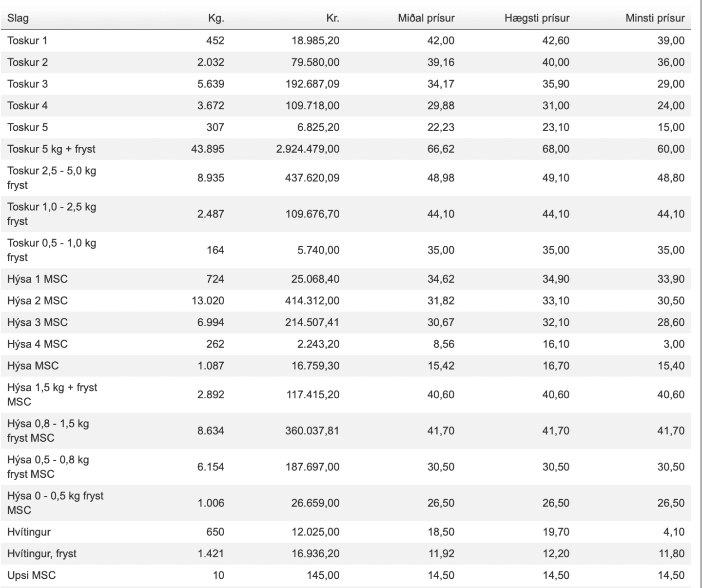Click the Kr. column header
Image resolution: width=702 pixels, height=588 pixels.
pos(332,19)
